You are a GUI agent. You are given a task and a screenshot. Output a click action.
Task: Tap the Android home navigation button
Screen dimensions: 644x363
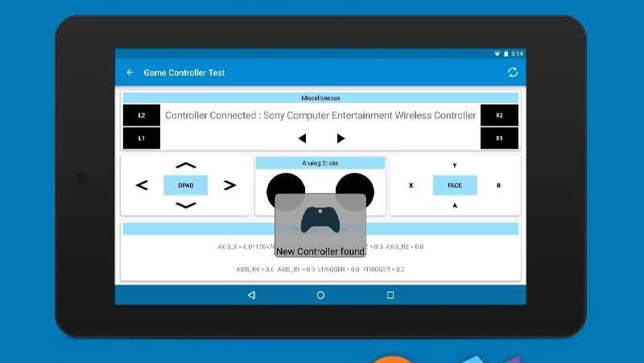coord(320,295)
